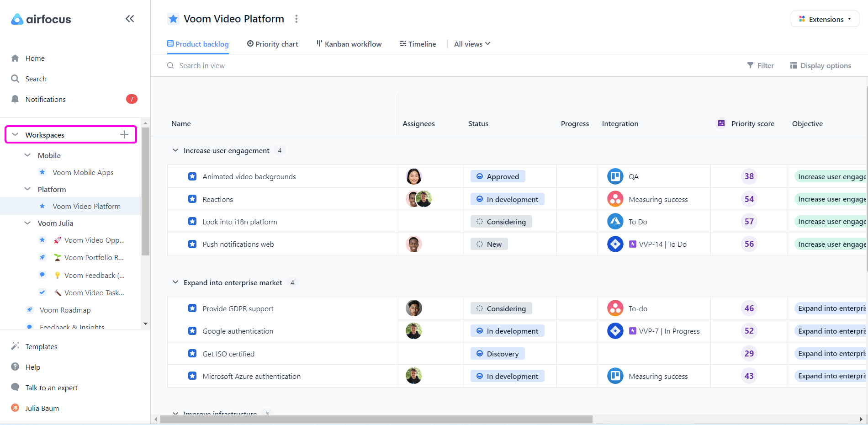This screenshot has width=868, height=425.
Task: Click the Jira icon in Google authentication row
Action: point(615,331)
